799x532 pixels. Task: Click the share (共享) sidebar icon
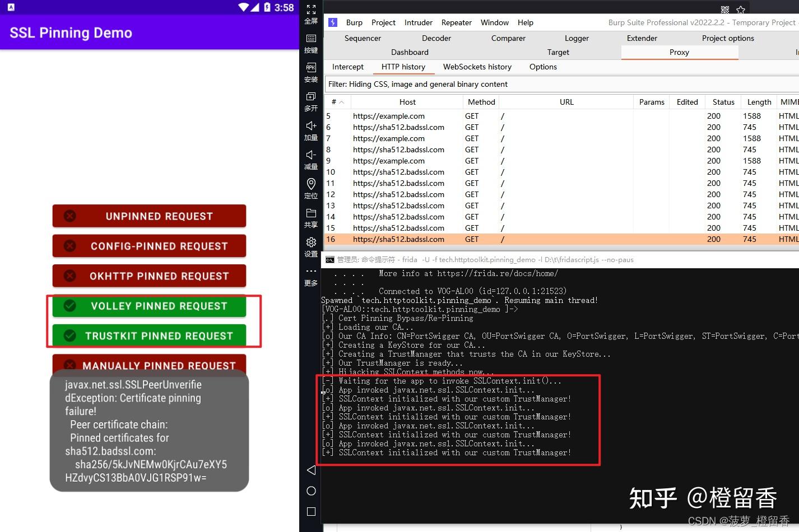click(311, 213)
